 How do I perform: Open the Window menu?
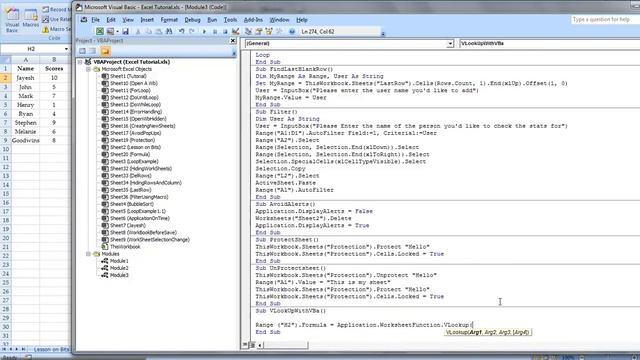(279, 20)
